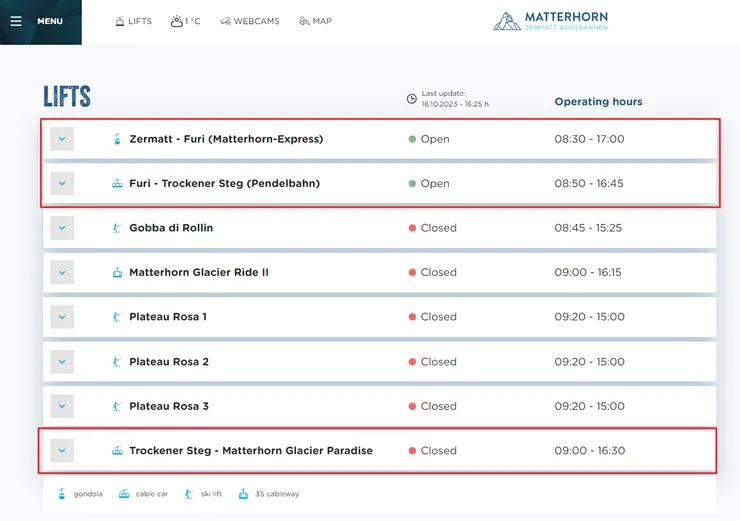740x521 pixels.
Task: Open the MAP nav item
Action: point(315,21)
